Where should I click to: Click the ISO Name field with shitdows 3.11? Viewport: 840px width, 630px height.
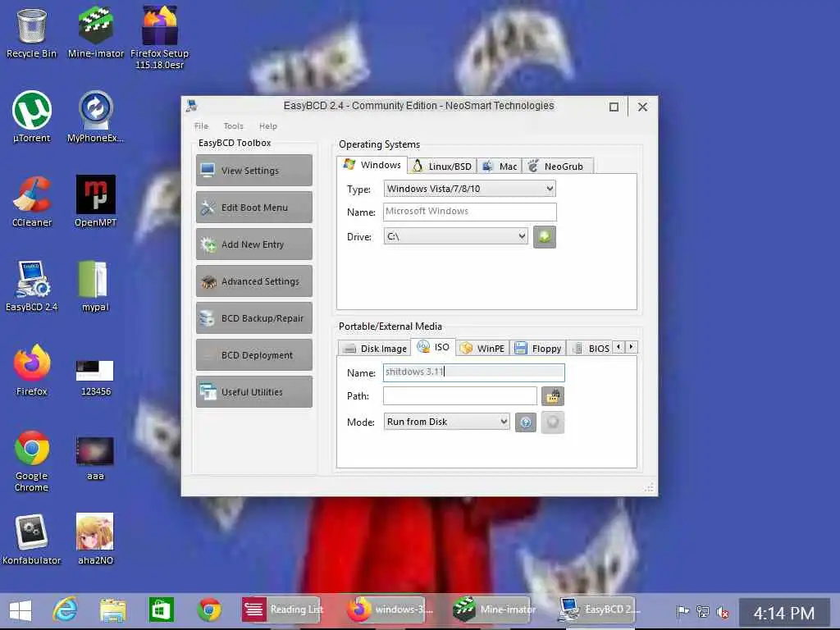(473, 372)
